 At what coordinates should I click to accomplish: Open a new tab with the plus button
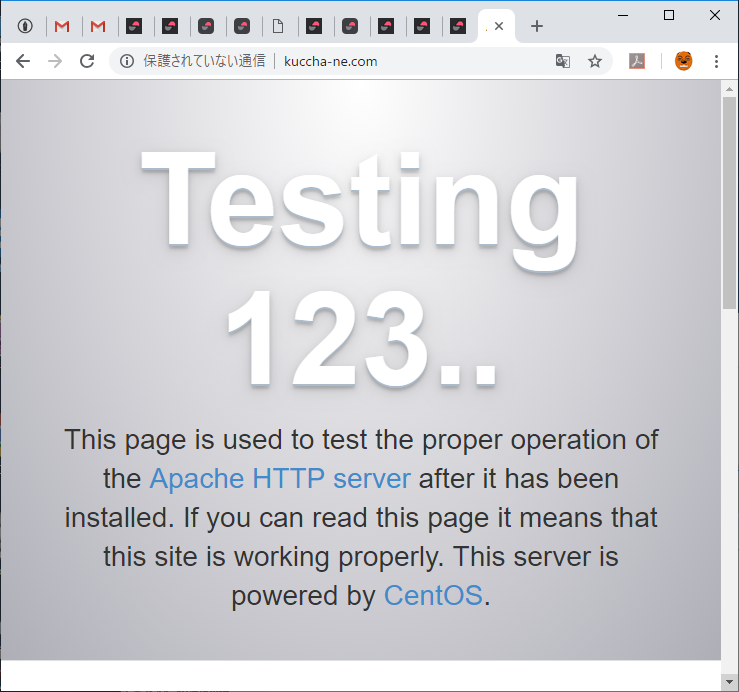point(536,26)
